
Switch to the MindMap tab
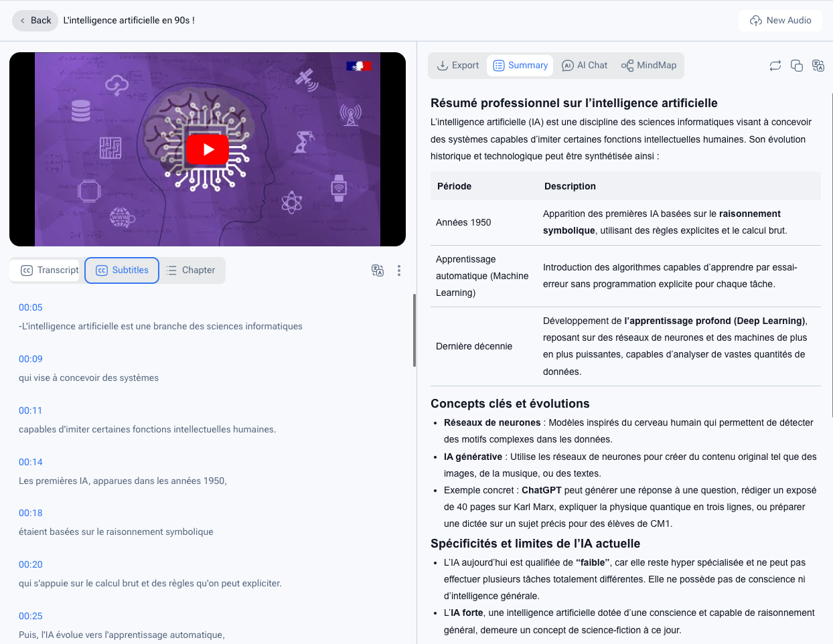(x=649, y=65)
